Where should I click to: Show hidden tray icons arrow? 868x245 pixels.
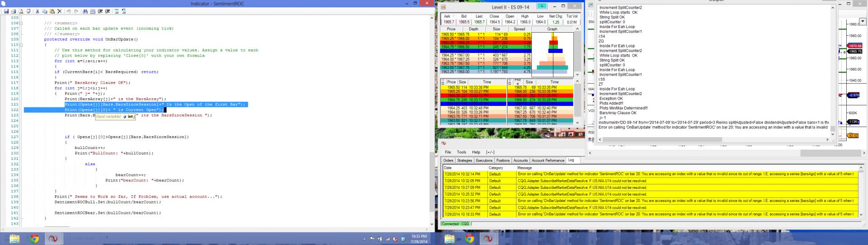[x=364, y=239]
